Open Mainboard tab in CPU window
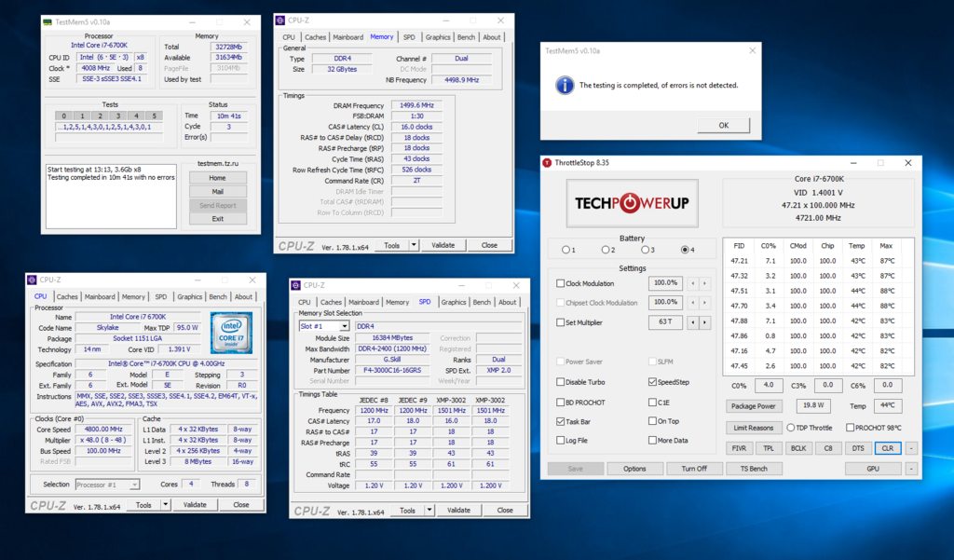Screen dimensions: 954x560 (100, 296)
